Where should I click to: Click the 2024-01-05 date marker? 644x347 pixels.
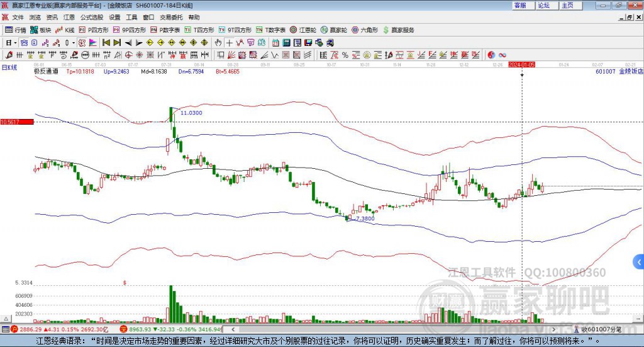pyautogui.click(x=521, y=65)
